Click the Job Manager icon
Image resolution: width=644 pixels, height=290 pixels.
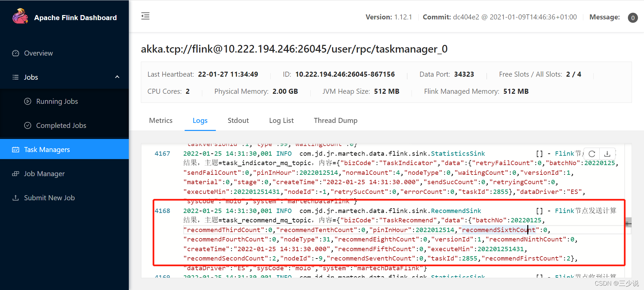tap(15, 174)
